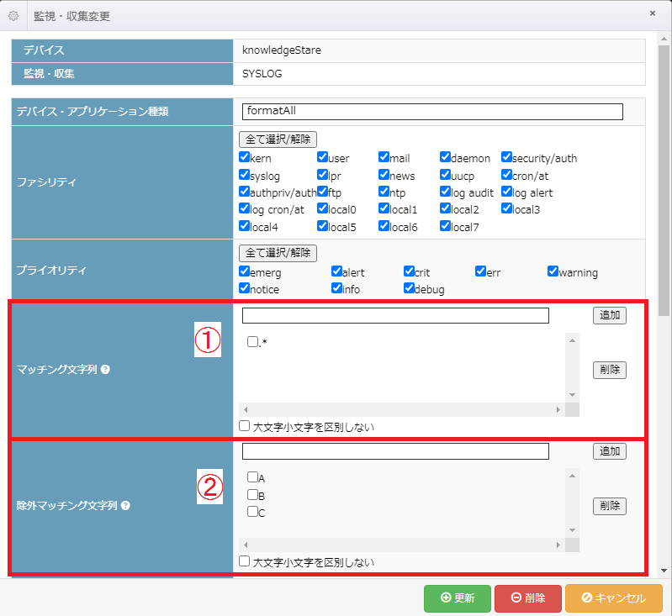The height and width of the screenshot is (616, 672).
Task: Toggle the mail facility checkbox
Action: [384, 157]
